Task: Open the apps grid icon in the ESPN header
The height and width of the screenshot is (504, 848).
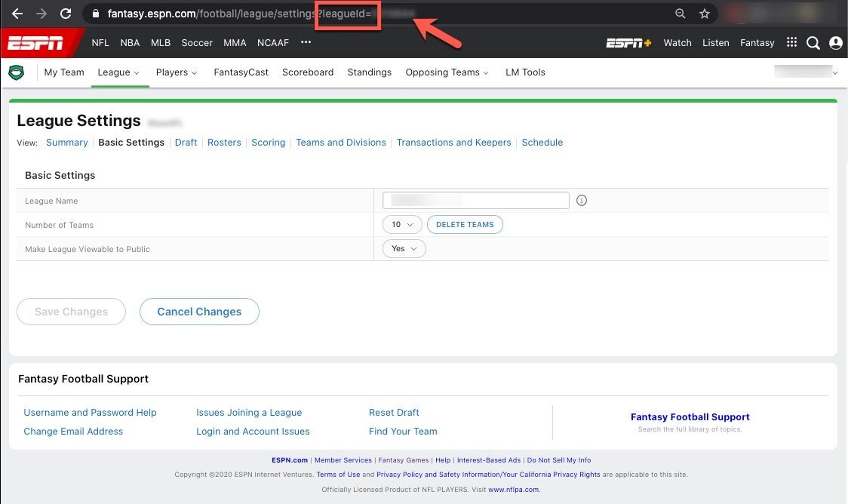Action: (791, 42)
